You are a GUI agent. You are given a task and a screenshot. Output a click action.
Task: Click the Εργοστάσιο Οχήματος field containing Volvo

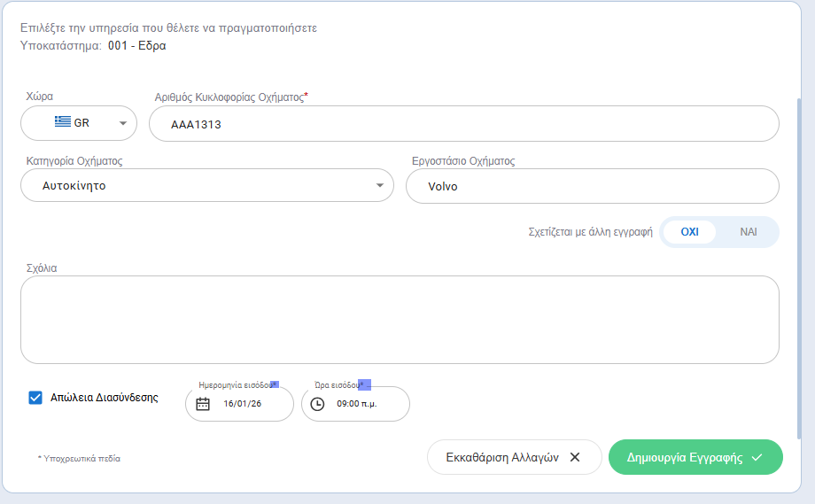coord(592,187)
